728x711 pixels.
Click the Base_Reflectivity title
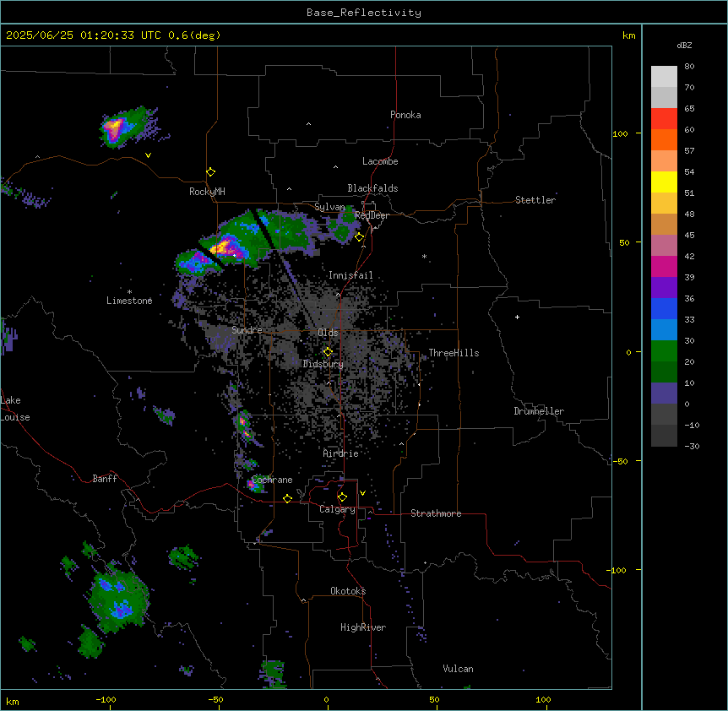point(364,13)
